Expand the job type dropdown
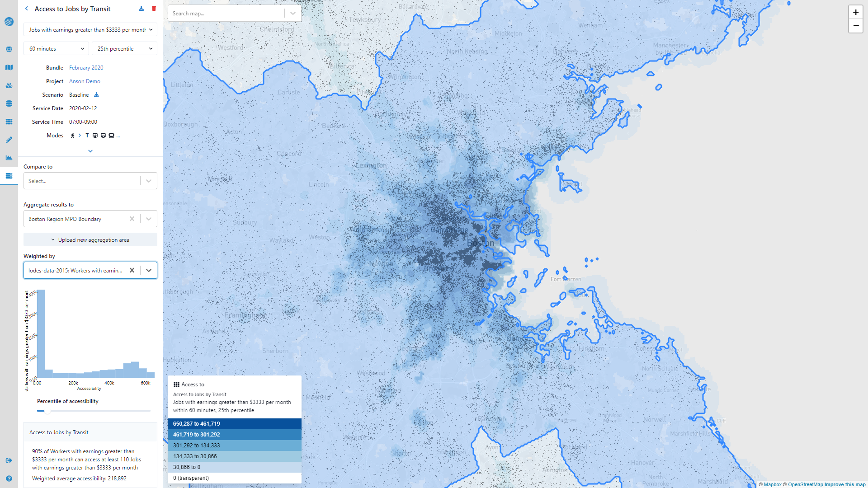 (x=150, y=30)
